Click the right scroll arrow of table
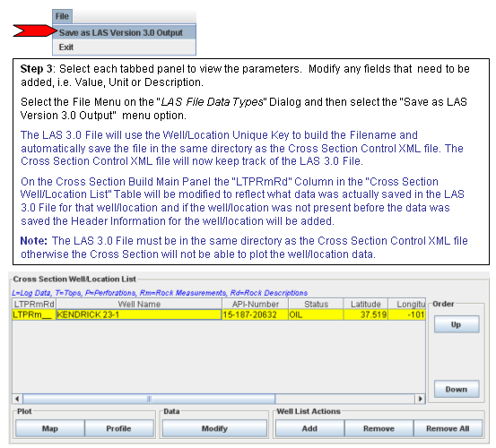496x448 pixels. (x=420, y=399)
